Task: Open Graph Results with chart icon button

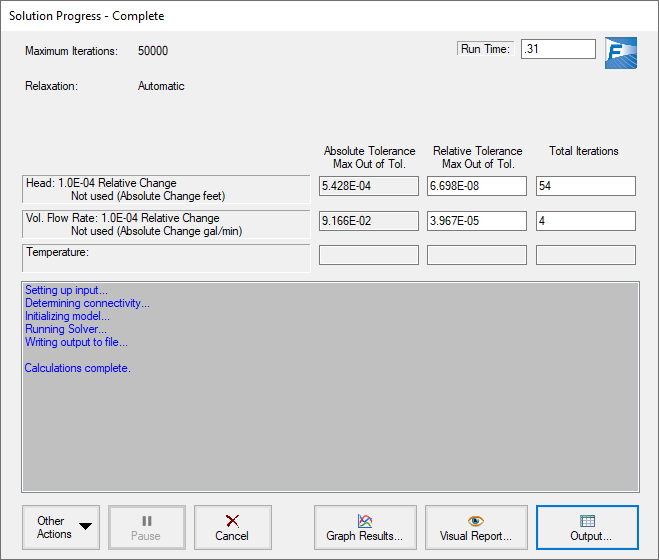Action: [x=365, y=527]
